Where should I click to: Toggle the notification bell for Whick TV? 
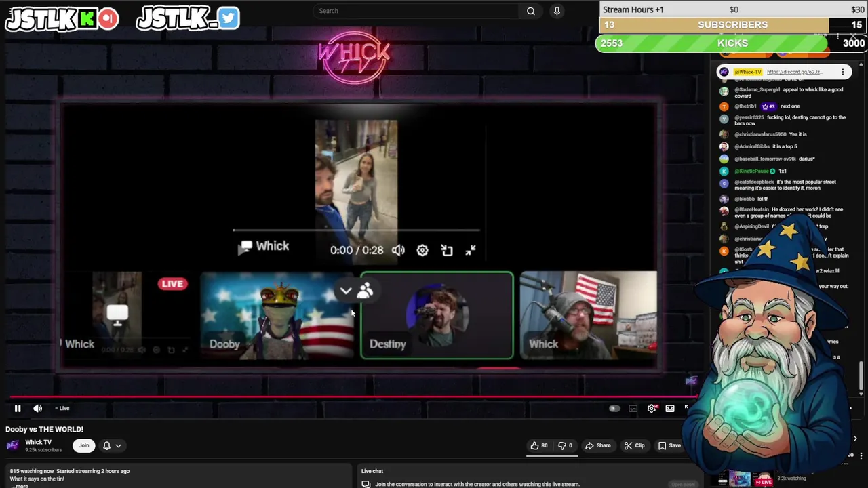pyautogui.click(x=106, y=445)
